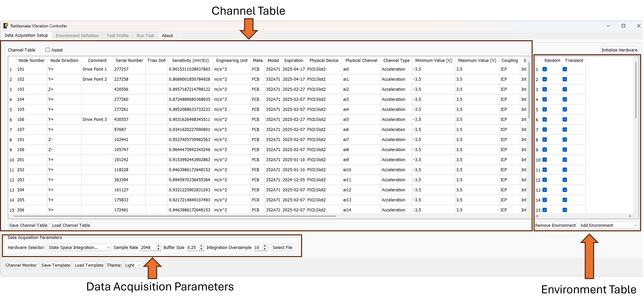Select node number cell 203

click(x=32, y=180)
